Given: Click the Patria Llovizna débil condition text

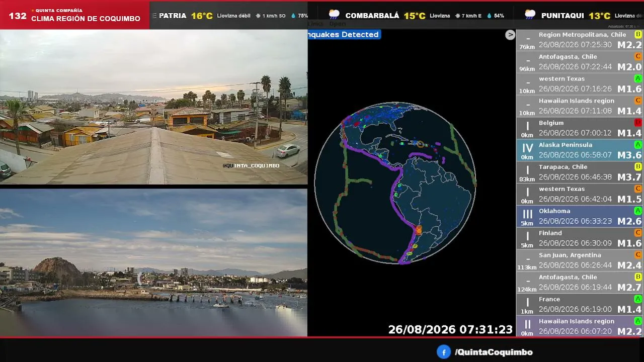Looking at the screenshot, I should 233,16.
